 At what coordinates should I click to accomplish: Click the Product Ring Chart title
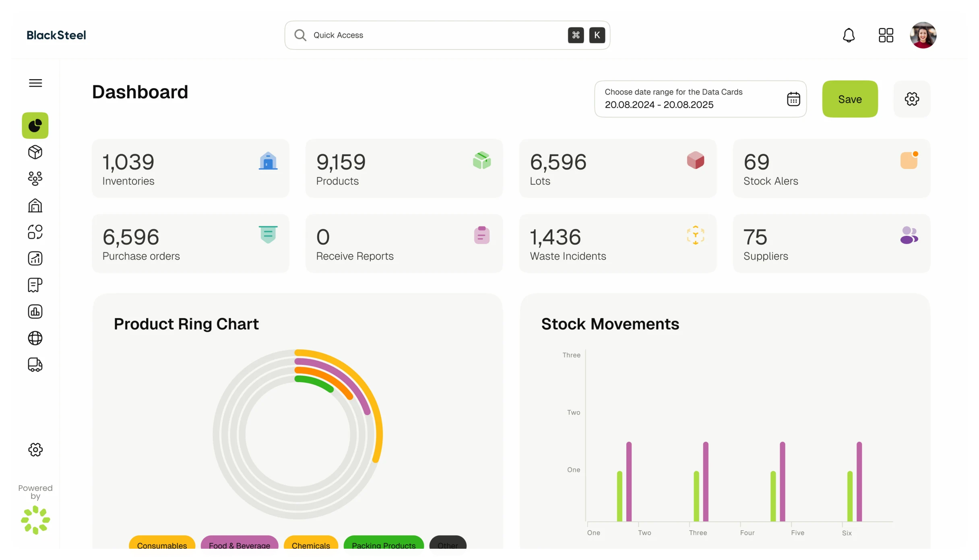coord(186,324)
